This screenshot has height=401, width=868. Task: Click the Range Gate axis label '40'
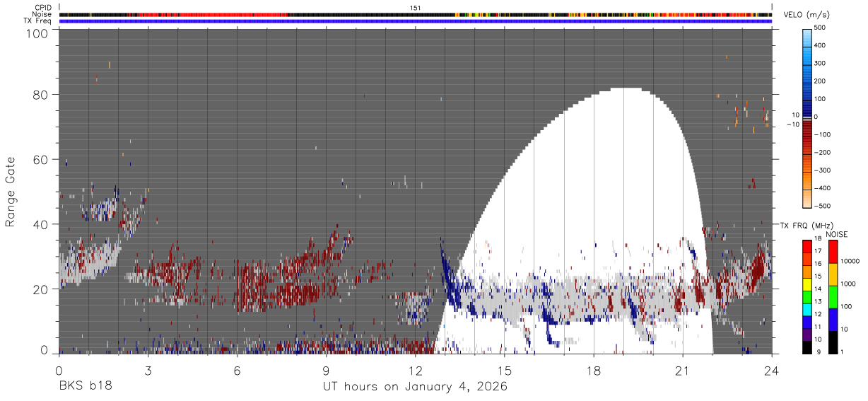click(x=41, y=224)
